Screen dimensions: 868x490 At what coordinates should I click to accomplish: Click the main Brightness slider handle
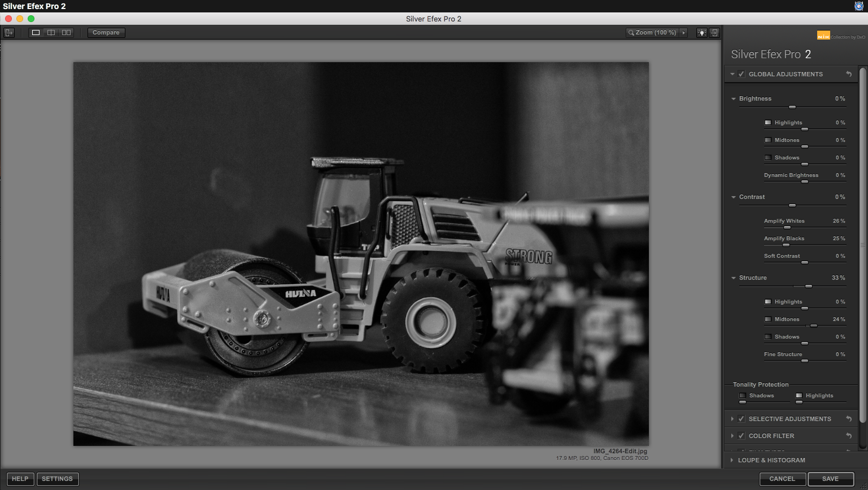tap(792, 107)
